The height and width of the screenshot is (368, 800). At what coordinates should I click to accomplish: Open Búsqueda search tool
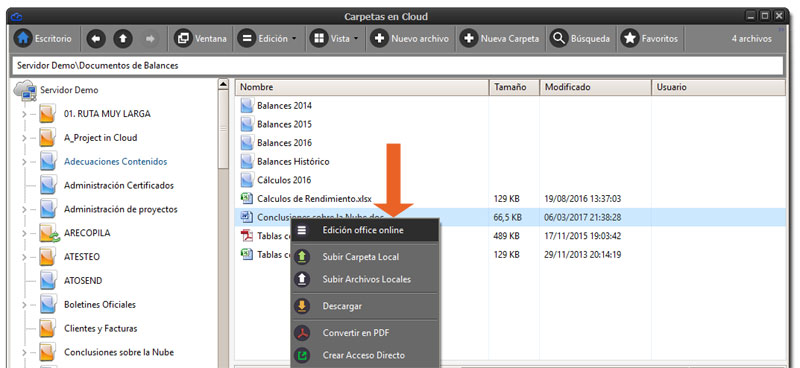click(x=580, y=38)
